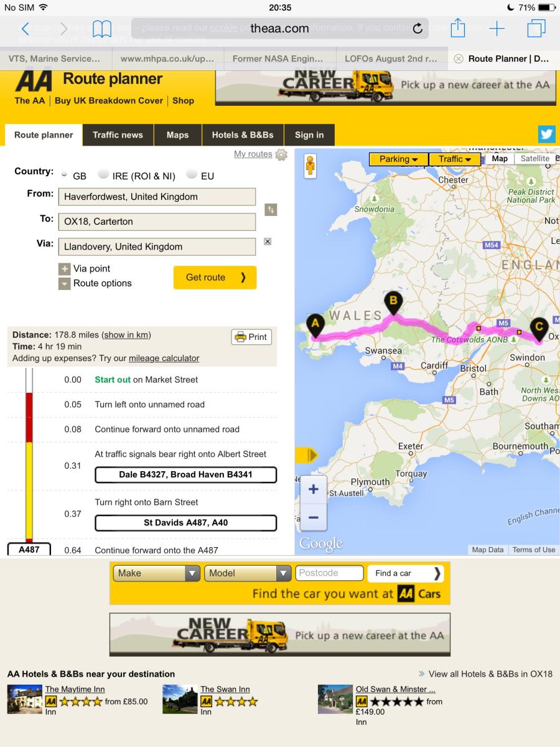Image resolution: width=560 pixels, height=747 pixels.
Task: Open the Maps tab
Action: tap(177, 135)
